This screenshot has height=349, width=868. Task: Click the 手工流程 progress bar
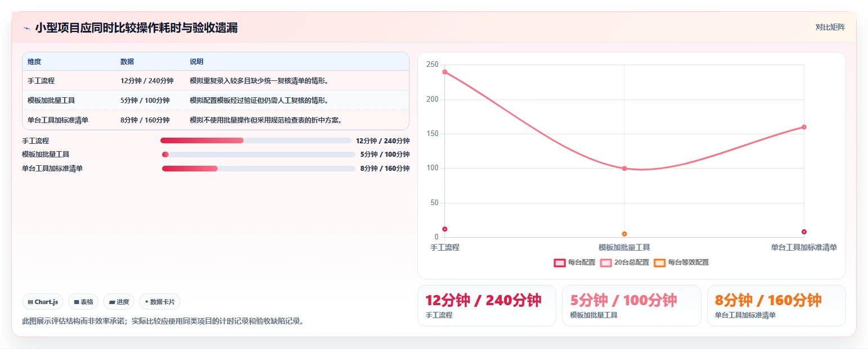255,140
